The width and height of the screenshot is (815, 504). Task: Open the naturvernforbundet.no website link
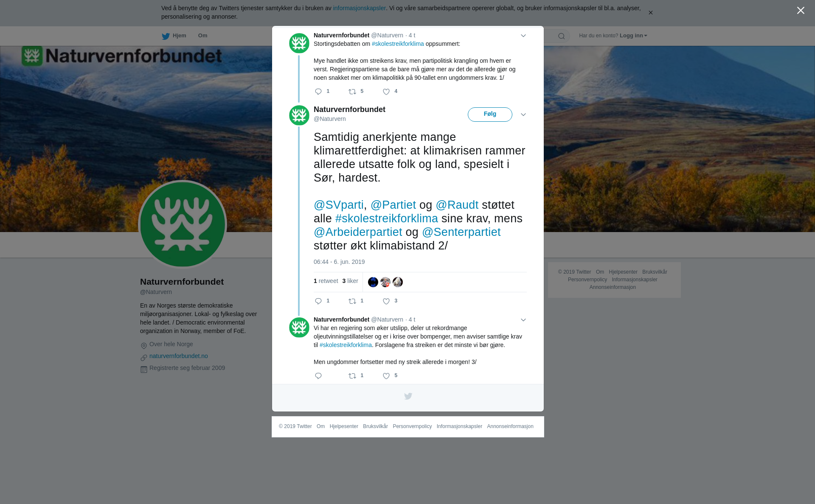tap(178, 356)
